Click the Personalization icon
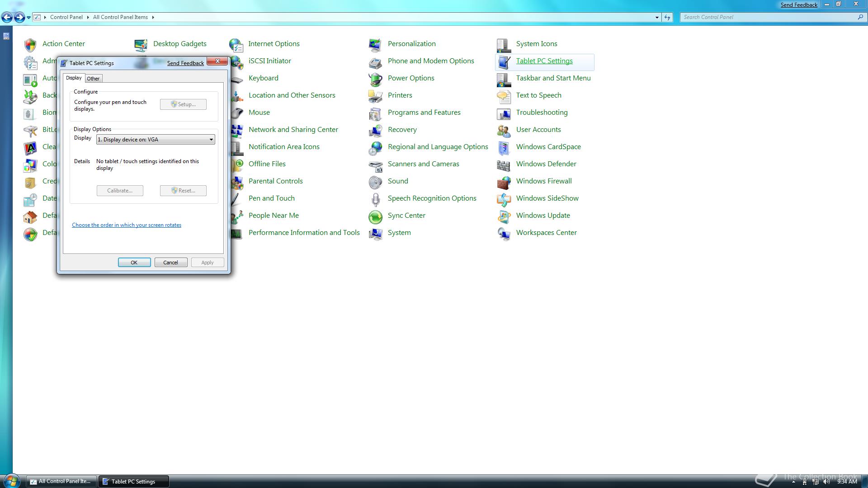The image size is (868, 488). 375,45
